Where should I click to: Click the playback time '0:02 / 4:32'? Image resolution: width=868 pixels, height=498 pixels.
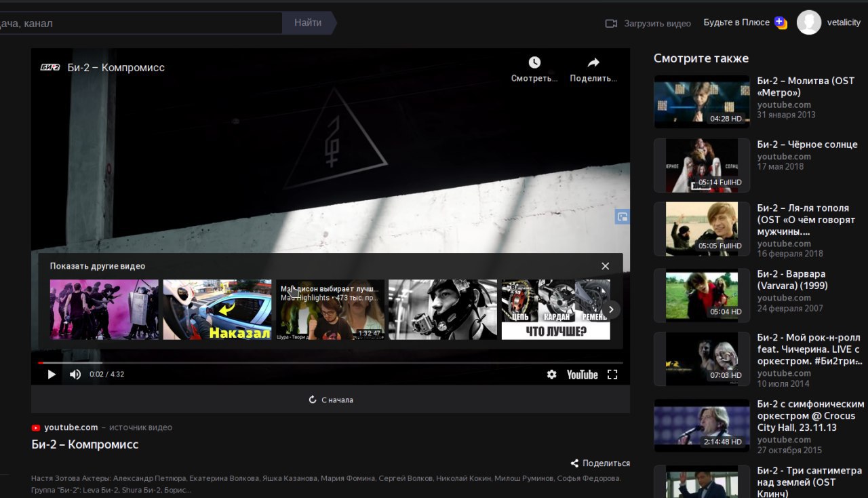pyautogui.click(x=107, y=375)
